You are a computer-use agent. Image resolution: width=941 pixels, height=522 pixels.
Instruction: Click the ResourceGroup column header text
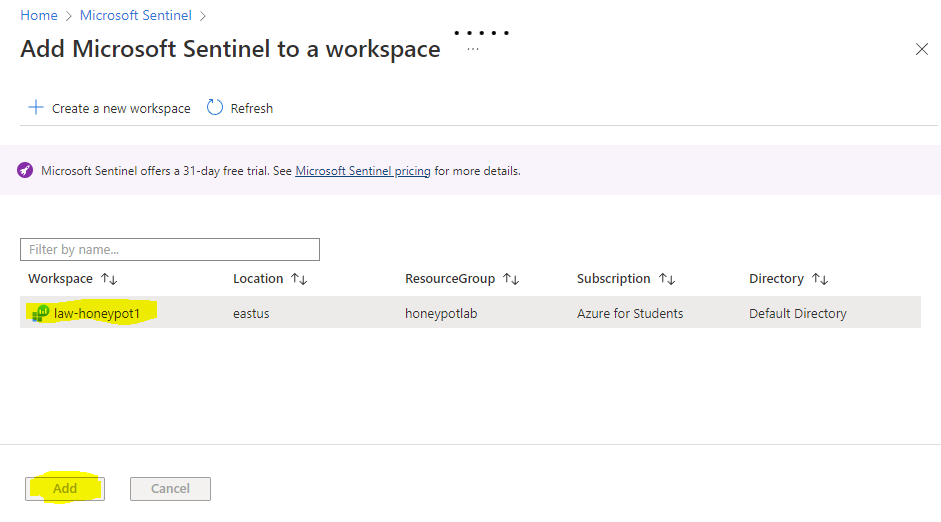click(450, 278)
